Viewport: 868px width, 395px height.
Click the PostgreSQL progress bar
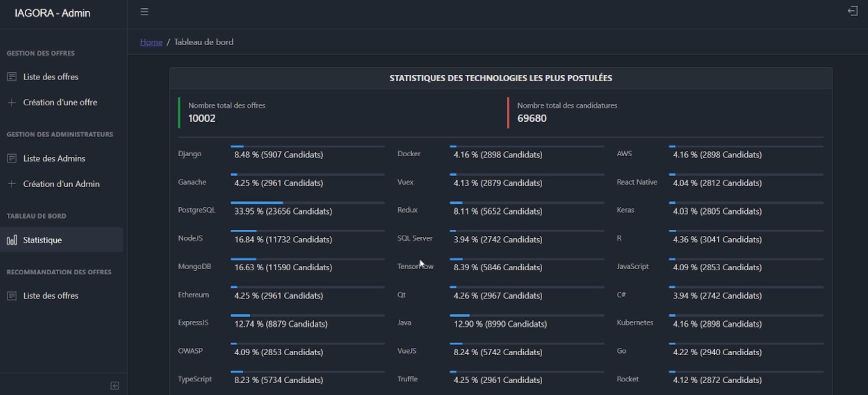click(307, 203)
